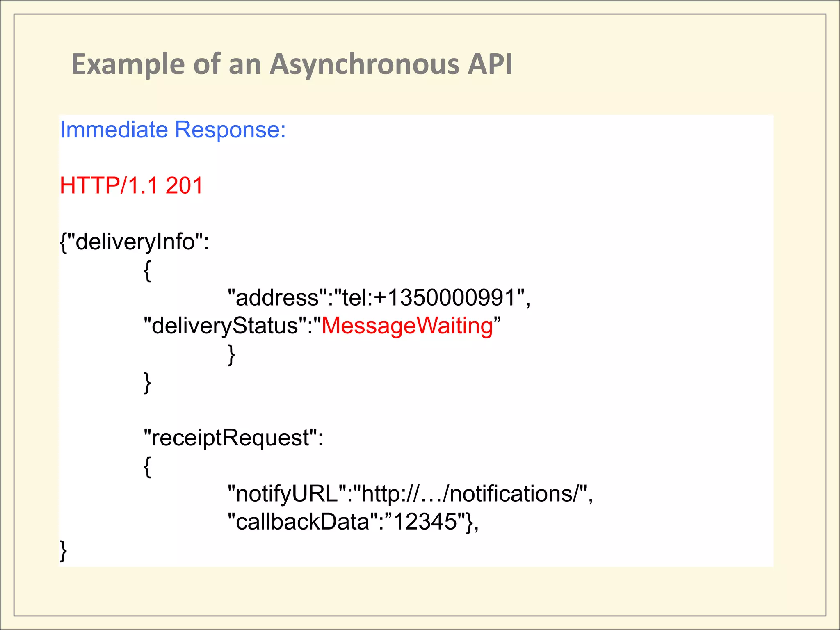840x630 pixels.
Task: Select the red 'MessageWaiting' value
Action: tap(407, 326)
